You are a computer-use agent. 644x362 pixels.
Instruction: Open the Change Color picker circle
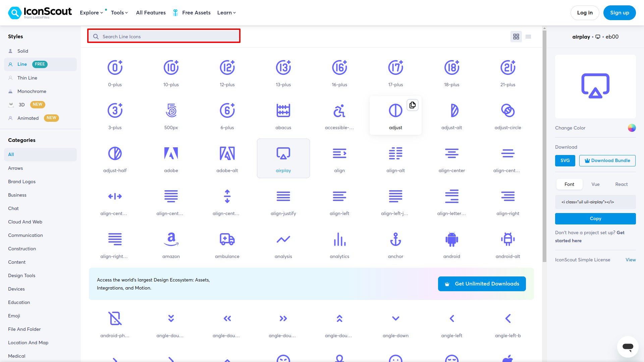pyautogui.click(x=632, y=128)
